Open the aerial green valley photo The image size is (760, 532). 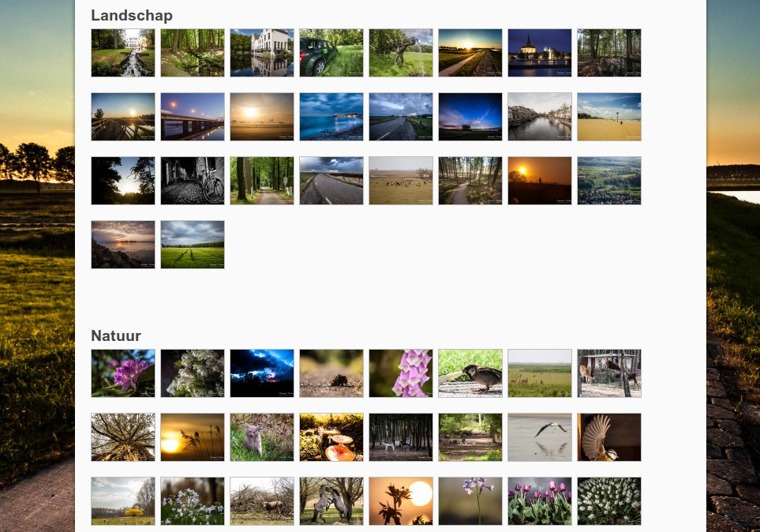pos(609,181)
